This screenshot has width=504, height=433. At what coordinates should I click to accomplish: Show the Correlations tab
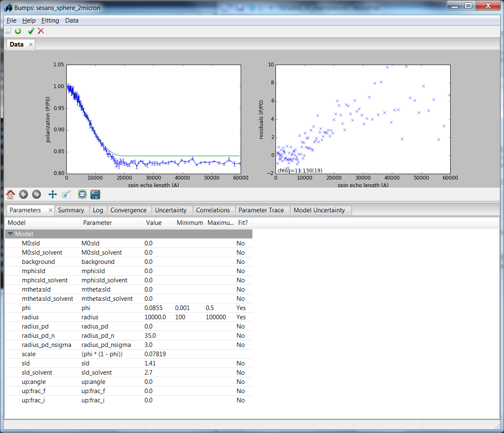pos(214,210)
